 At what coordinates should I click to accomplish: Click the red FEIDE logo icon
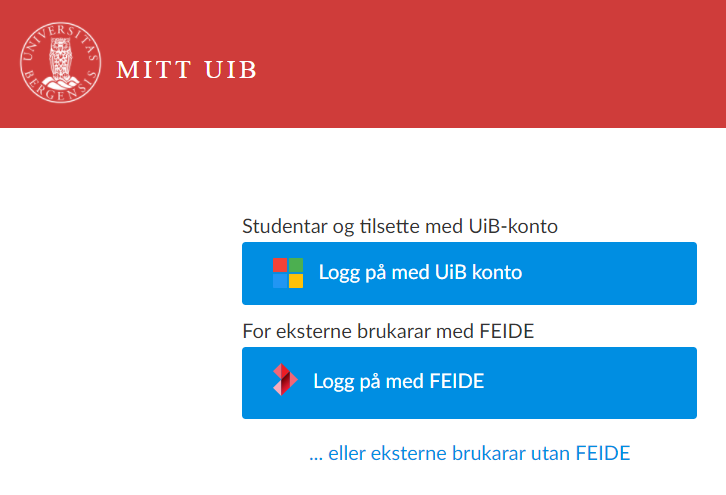[285, 380]
